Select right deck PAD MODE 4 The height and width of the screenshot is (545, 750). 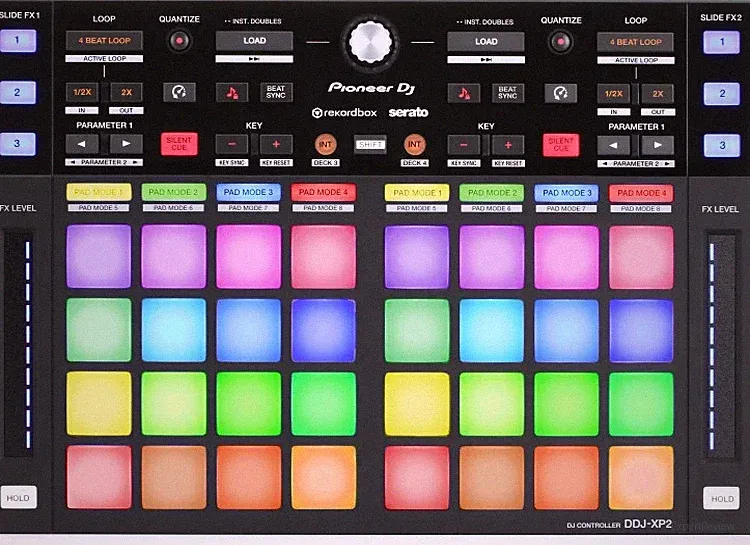click(x=641, y=193)
